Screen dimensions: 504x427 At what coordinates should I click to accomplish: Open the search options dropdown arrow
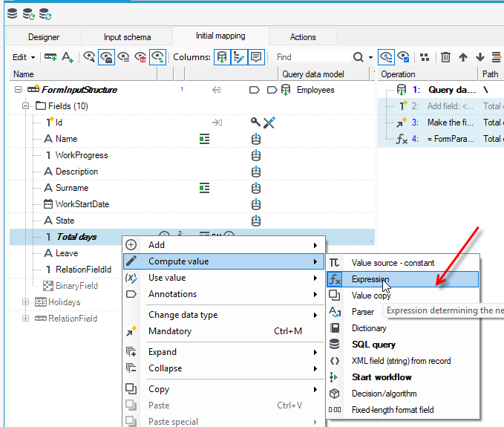[370, 58]
